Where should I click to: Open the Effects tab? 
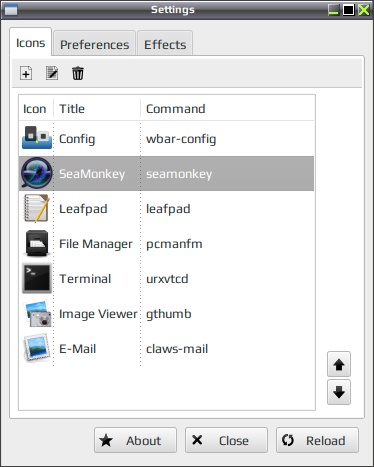tap(165, 44)
